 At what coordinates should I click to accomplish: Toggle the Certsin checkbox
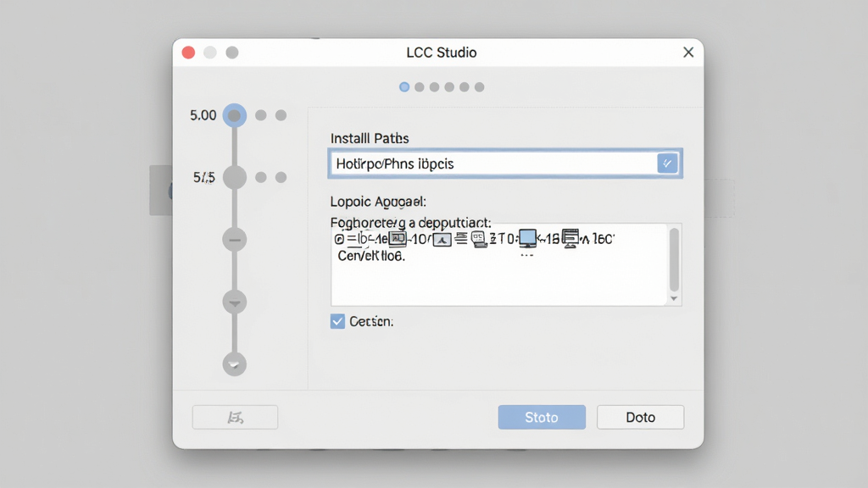[337, 321]
